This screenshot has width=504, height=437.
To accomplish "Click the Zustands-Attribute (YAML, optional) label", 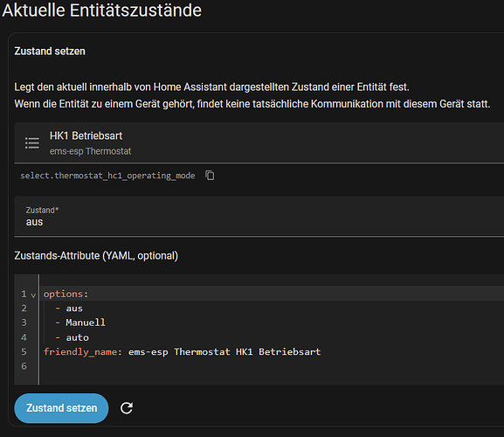I will click(x=96, y=255).
